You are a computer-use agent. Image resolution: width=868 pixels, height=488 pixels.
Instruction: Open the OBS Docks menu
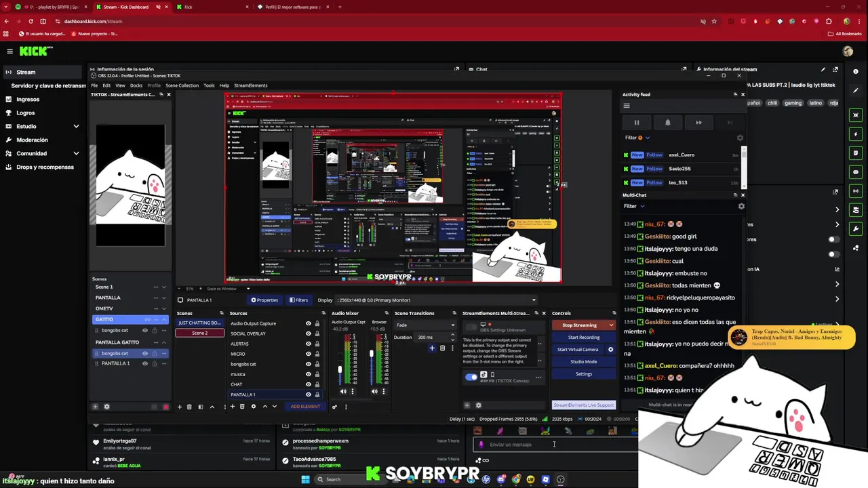[x=136, y=85]
